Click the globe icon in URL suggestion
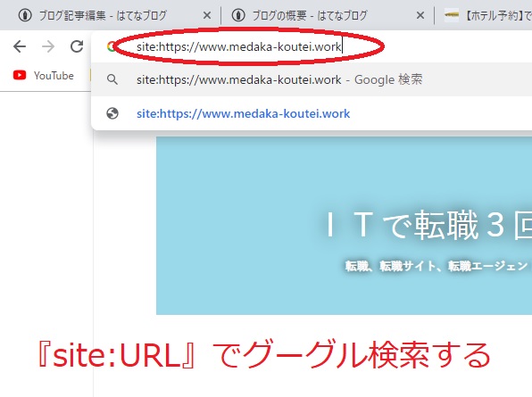Image resolution: width=532 pixels, height=397 pixels. pos(112,113)
